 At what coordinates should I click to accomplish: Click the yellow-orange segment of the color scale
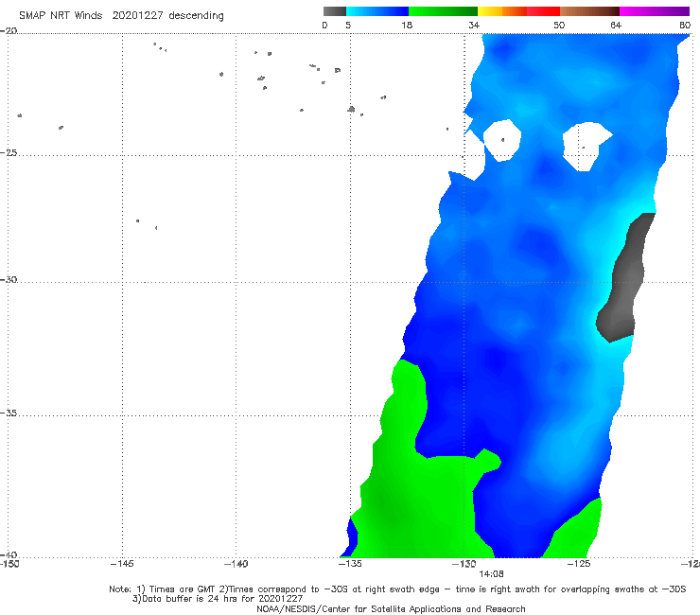(x=502, y=11)
